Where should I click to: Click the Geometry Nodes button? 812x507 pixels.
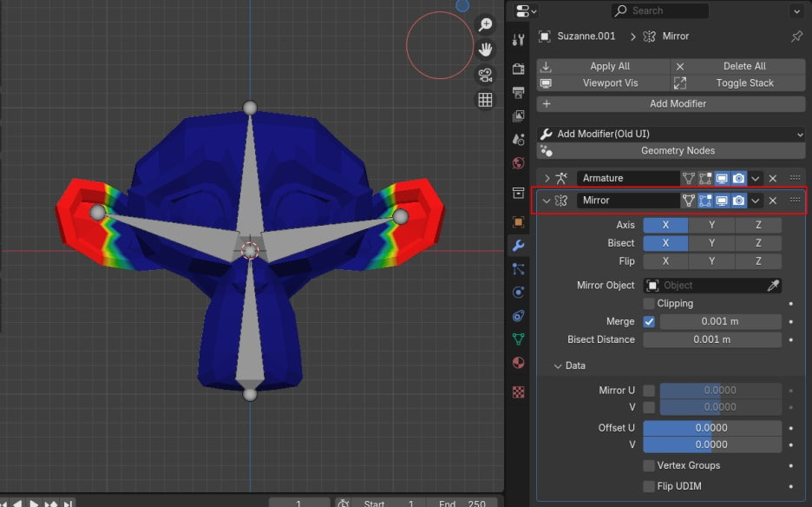(671, 151)
